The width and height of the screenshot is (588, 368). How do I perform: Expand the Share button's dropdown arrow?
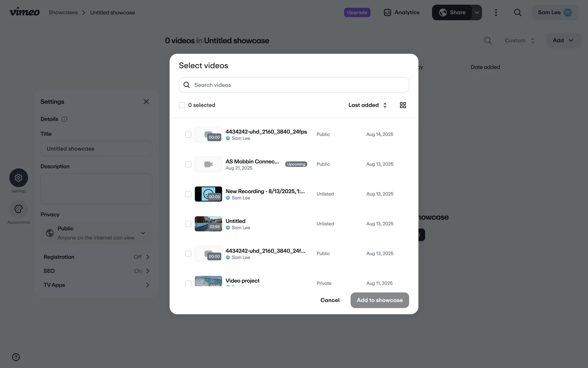click(x=477, y=13)
